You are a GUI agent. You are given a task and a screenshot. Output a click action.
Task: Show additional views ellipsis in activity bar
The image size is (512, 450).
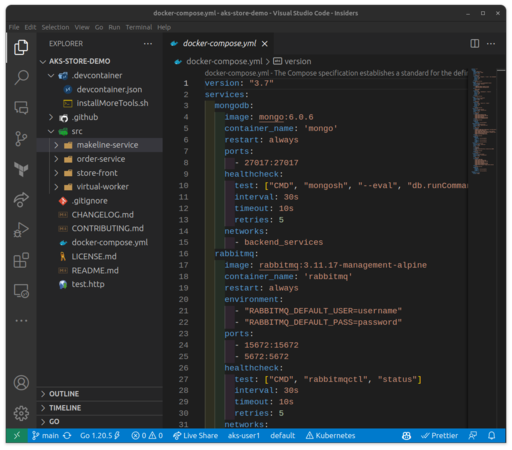(21, 321)
